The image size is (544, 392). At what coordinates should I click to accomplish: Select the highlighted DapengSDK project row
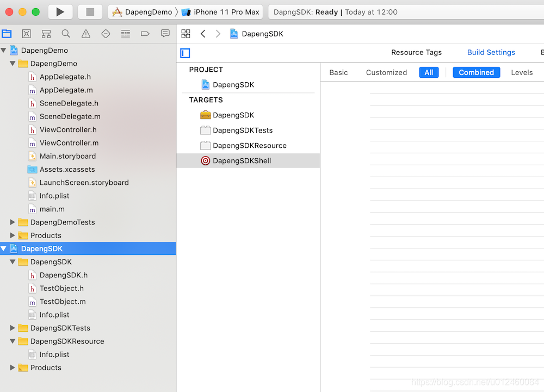pyautogui.click(x=88, y=248)
